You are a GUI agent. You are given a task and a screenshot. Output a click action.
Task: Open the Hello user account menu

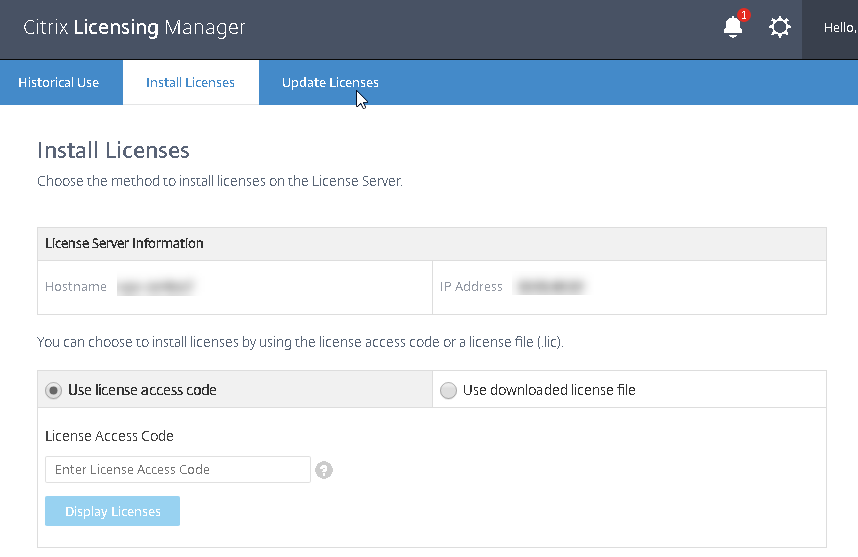pyautogui.click(x=838, y=28)
